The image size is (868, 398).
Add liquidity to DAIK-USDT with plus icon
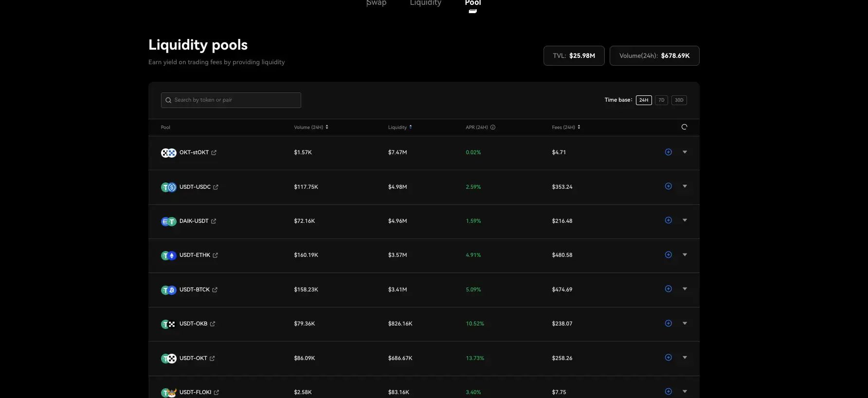668,220
